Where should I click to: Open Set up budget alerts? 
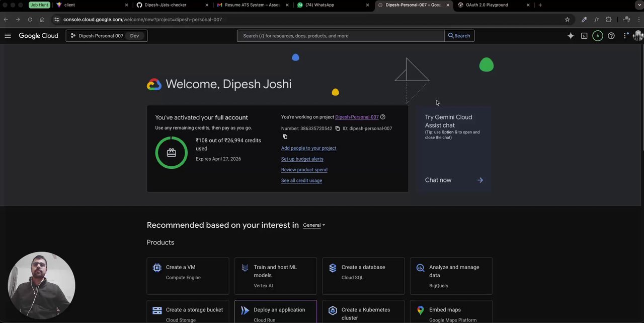(x=302, y=159)
